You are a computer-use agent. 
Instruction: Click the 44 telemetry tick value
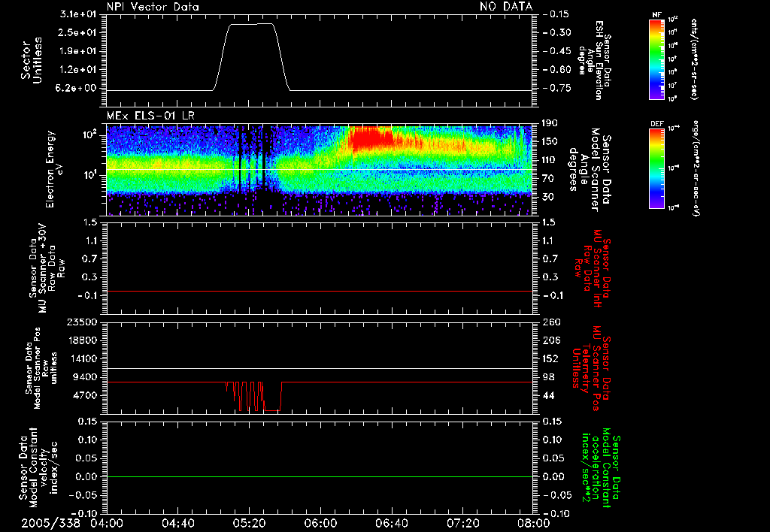547,395
